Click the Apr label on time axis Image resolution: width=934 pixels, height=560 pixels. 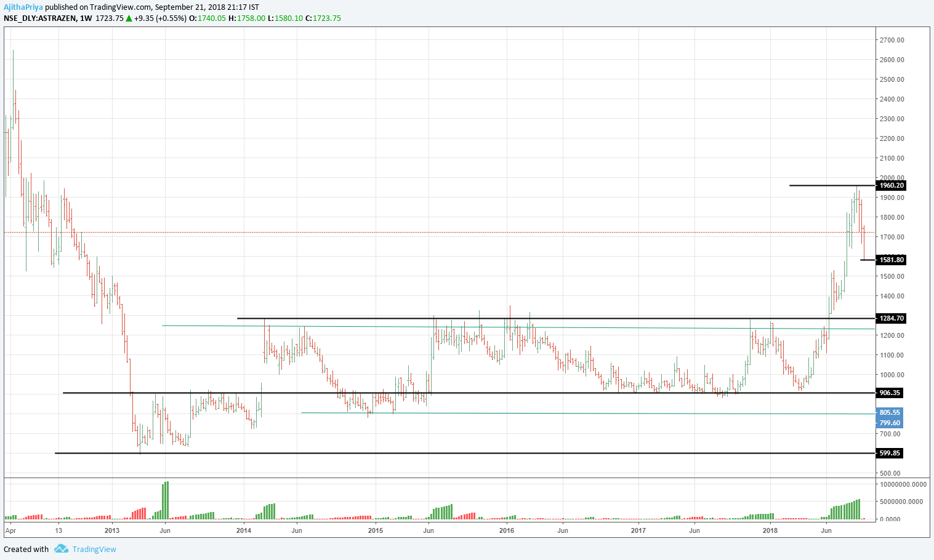click(11, 530)
